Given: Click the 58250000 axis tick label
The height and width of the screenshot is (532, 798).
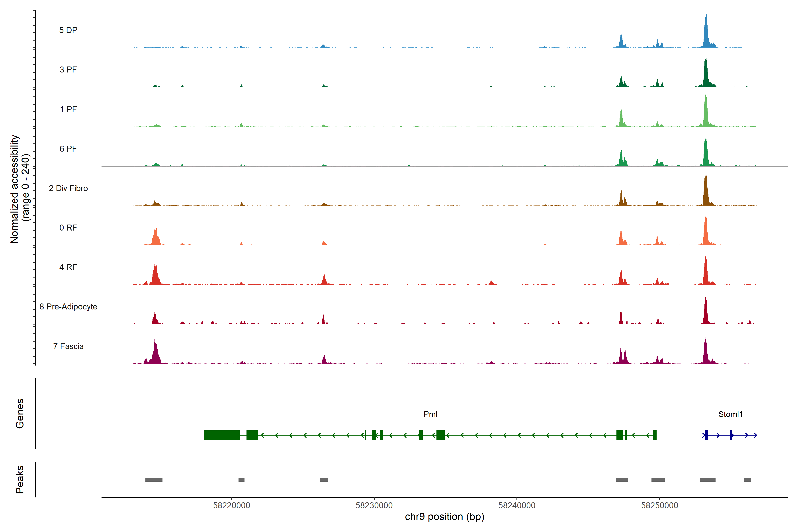Looking at the screenshot, I should click(x=659, y=505).
